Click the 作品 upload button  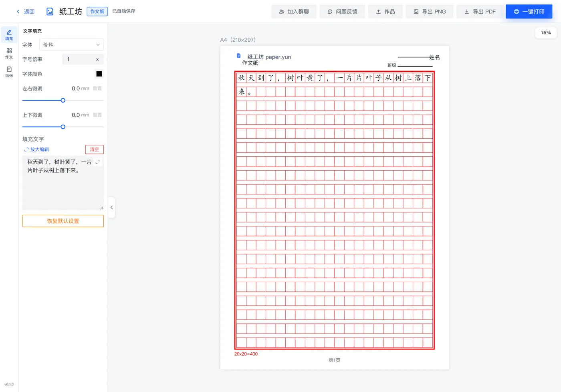click(x=385, y=12)
